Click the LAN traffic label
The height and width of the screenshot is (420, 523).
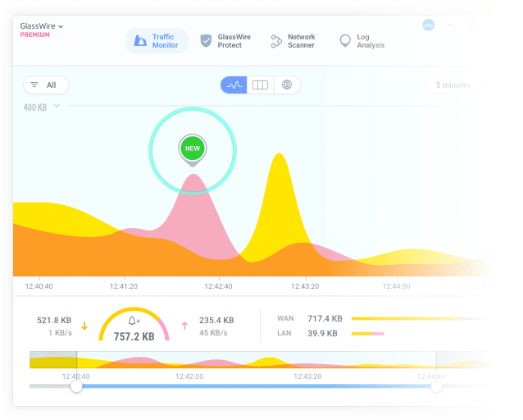(x=285, y=333)
